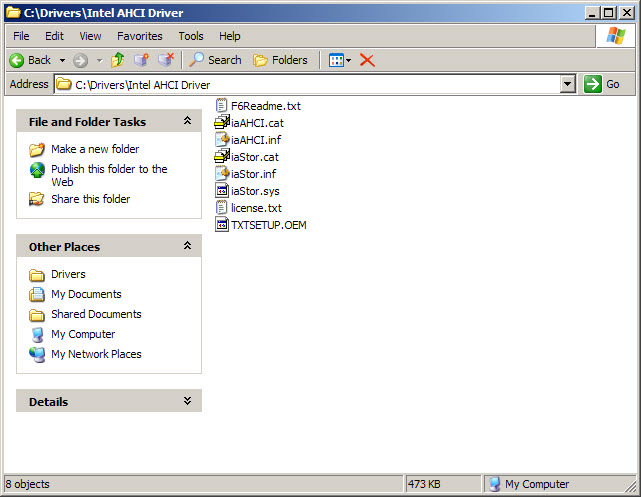Click the Publish to Web globe icon
Image resolution: width=641 pixels, height=497 pixels.
tap(37, 170)
